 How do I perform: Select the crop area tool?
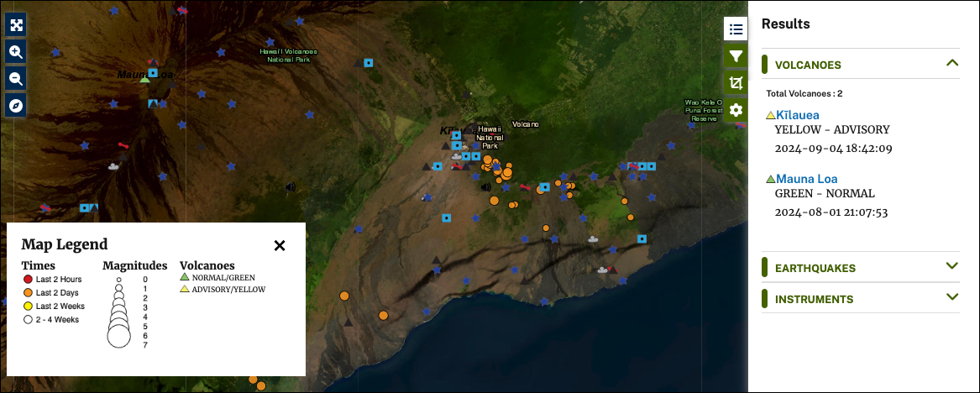point(736,83)
